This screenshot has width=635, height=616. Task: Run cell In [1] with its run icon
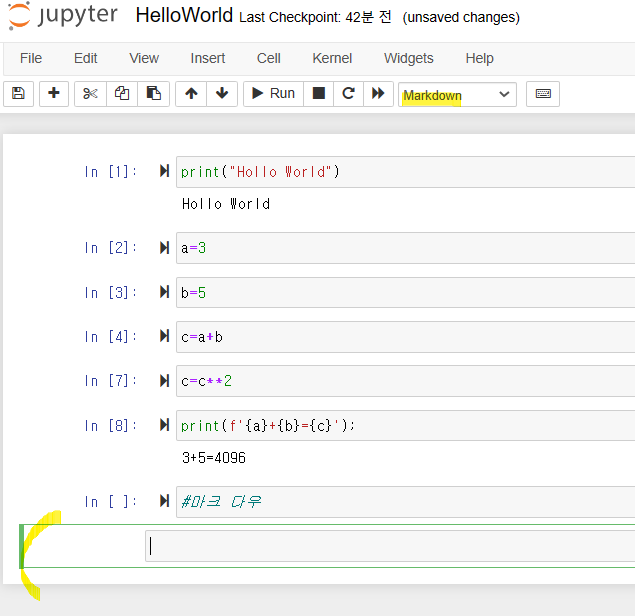(164, 171)
